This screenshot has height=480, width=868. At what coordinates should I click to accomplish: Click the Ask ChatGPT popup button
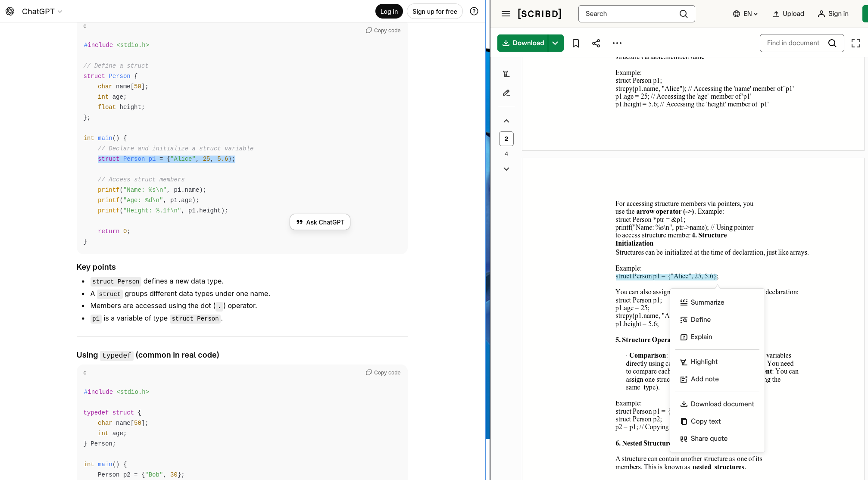[320, 222]
